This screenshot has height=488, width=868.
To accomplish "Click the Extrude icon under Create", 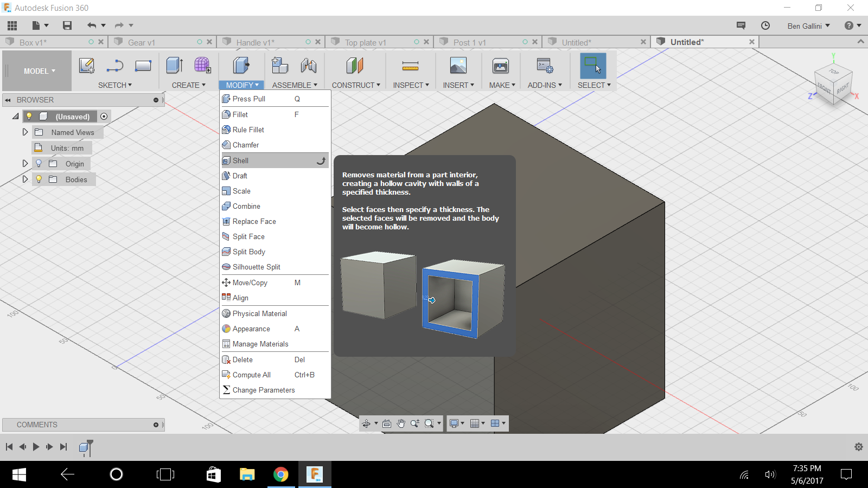I will click(x=175, y=66).
